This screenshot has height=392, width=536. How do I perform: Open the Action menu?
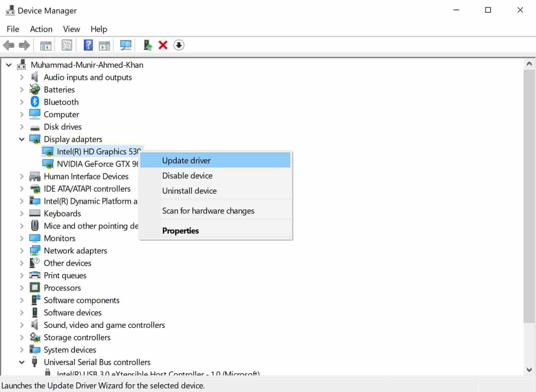41,29
